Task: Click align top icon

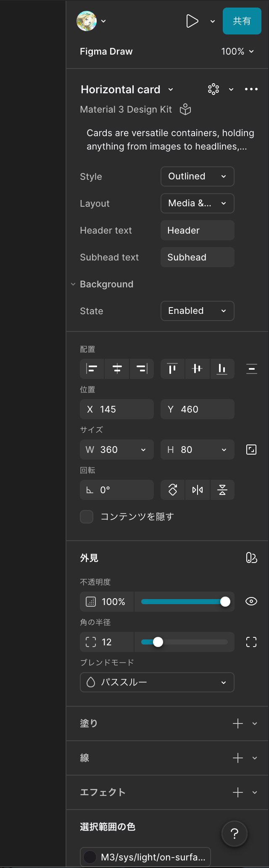Action: click(172, 369)
